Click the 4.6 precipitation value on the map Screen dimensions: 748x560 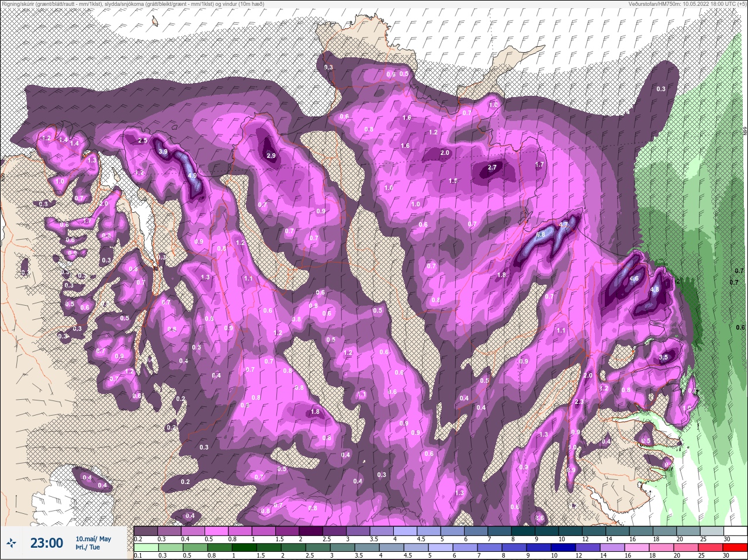pos(634,279)
